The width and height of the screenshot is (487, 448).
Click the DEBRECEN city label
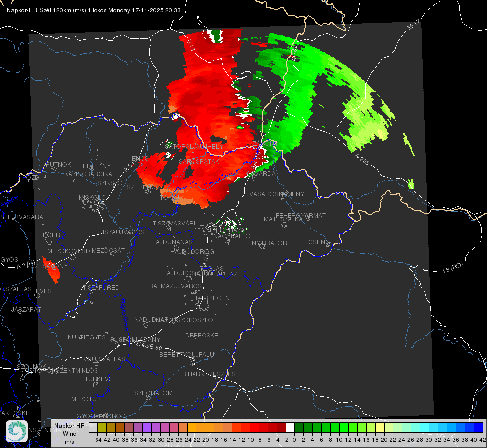(x=213, y=298)
